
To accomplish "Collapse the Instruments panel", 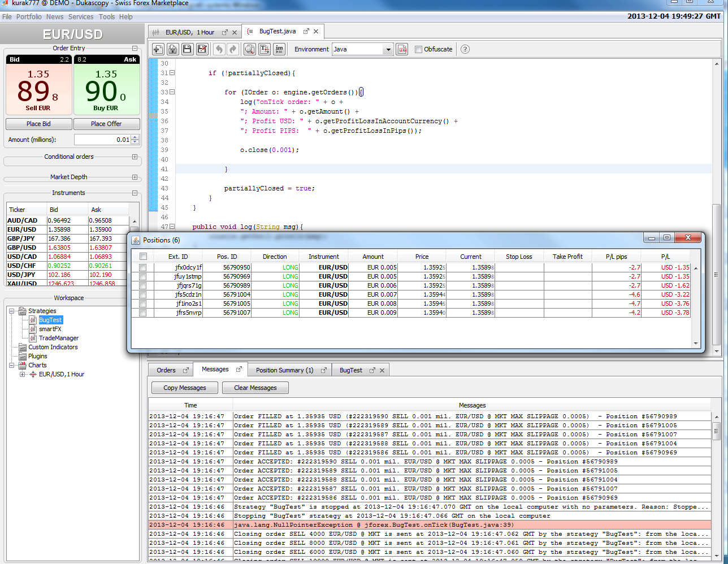I will (135, 193).
